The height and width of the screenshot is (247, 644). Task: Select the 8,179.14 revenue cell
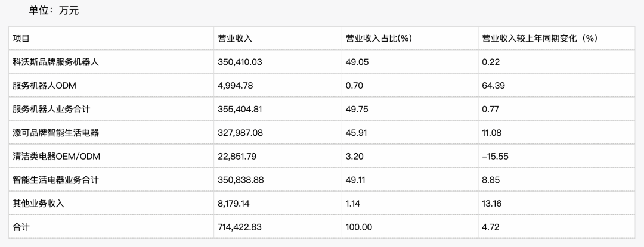tap(236, 203)
